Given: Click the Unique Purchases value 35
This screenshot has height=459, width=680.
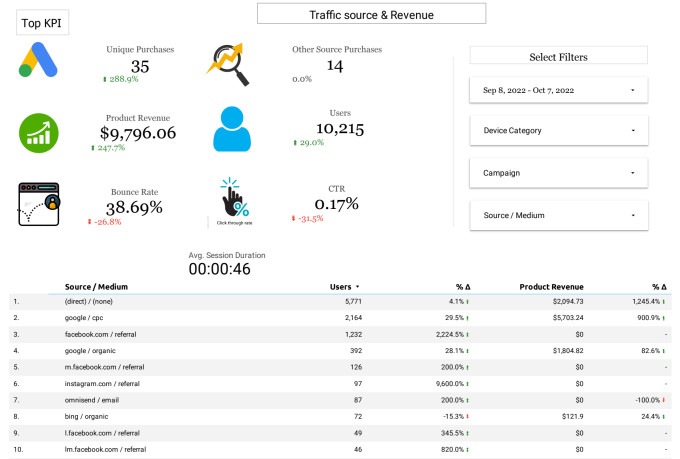Looking at the screenshot, I should (x=140, y=66).
